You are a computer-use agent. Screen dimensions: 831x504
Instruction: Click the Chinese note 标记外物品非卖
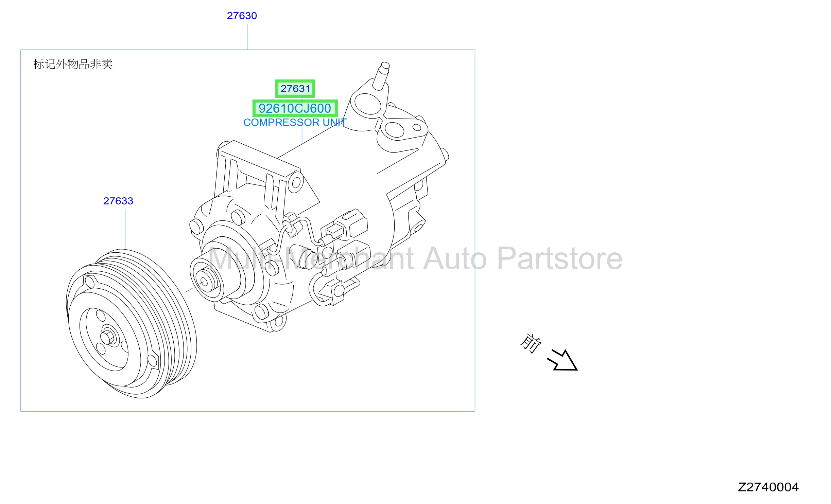73,64
